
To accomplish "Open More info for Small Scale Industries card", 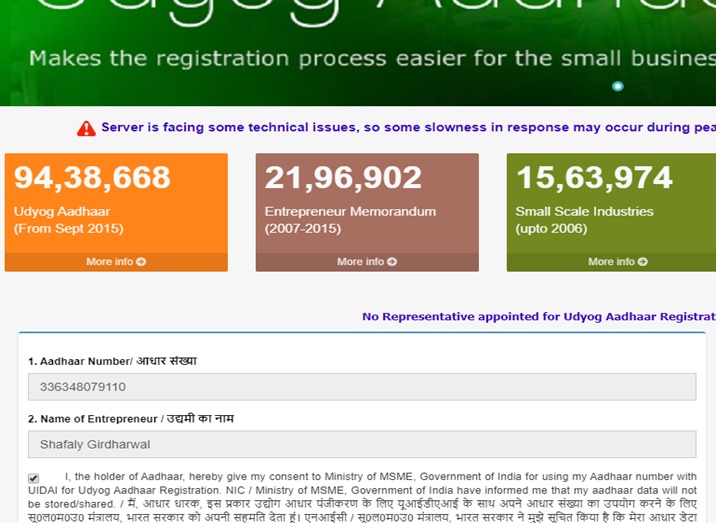I will point(612,262).
